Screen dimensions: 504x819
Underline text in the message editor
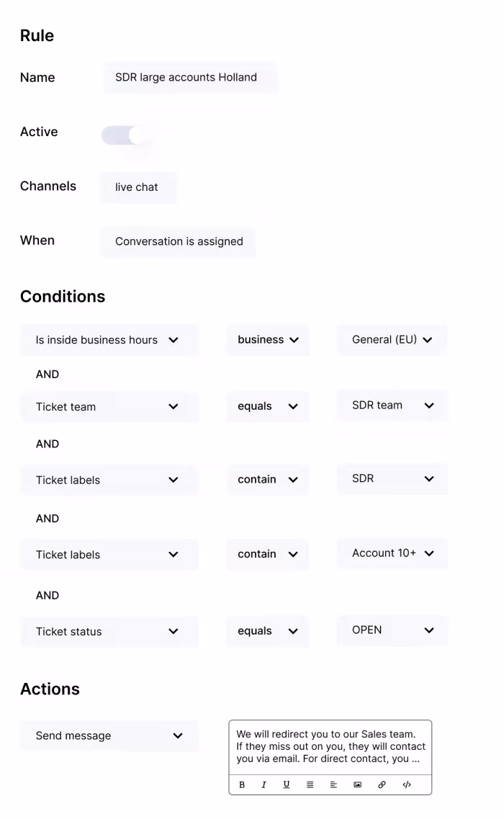pos(287,785)
